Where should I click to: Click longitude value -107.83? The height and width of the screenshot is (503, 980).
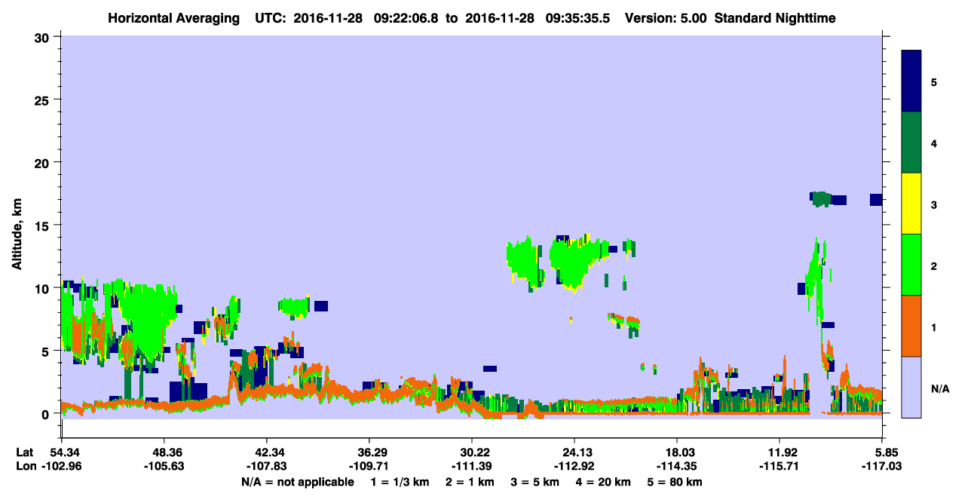267,467
